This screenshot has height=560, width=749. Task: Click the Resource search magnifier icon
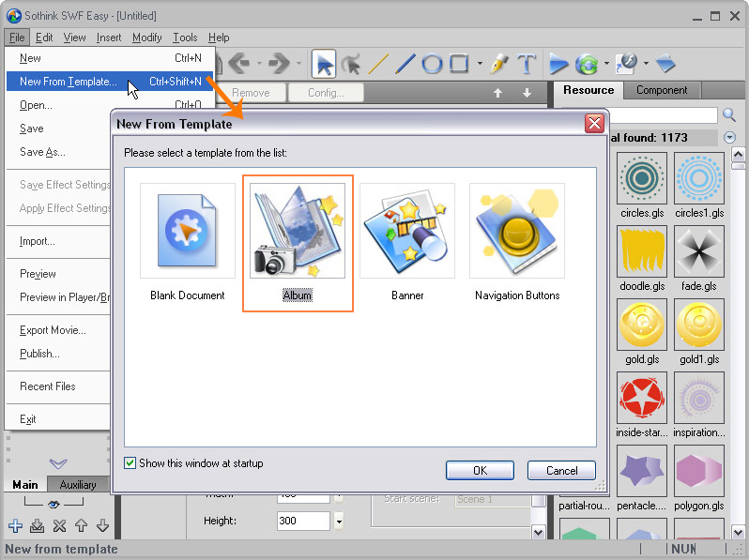point(729,114)
